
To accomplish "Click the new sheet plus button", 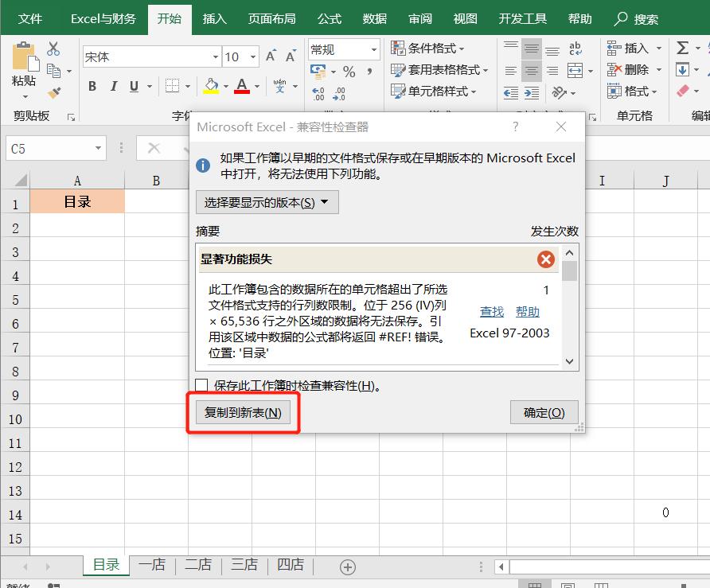I will (x=346, y=566).
